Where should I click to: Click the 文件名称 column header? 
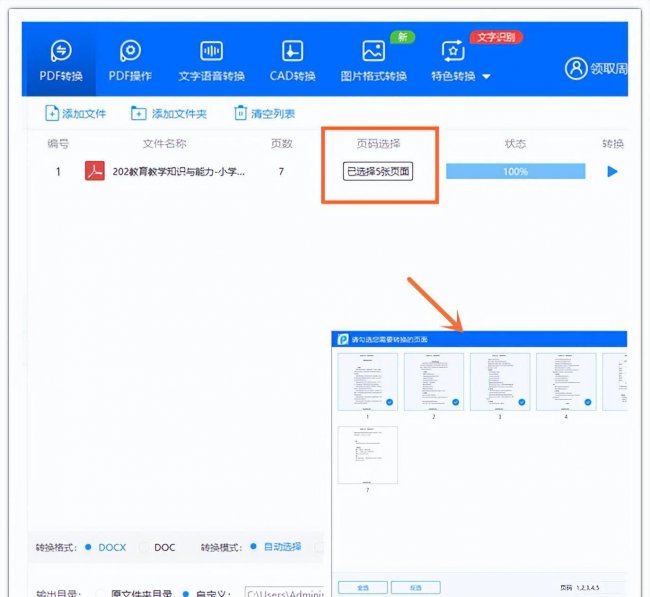165,143
